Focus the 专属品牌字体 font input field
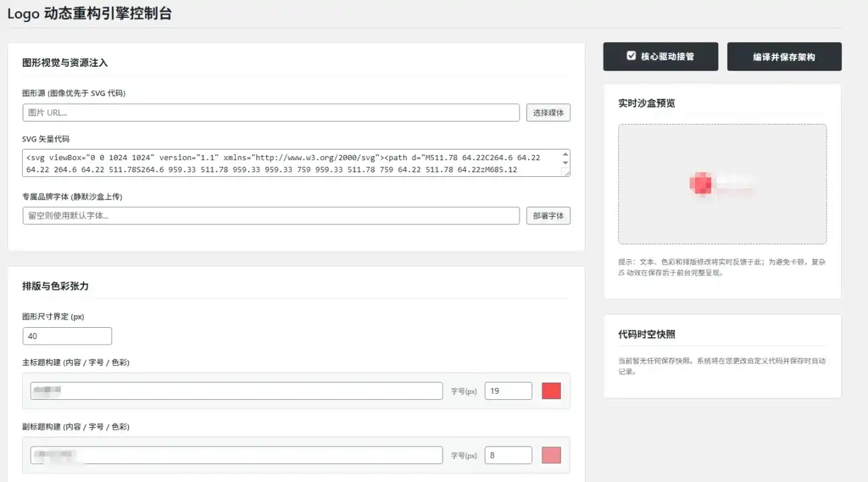The height and width of the screenshot is (482, 868). coord(270,216)
